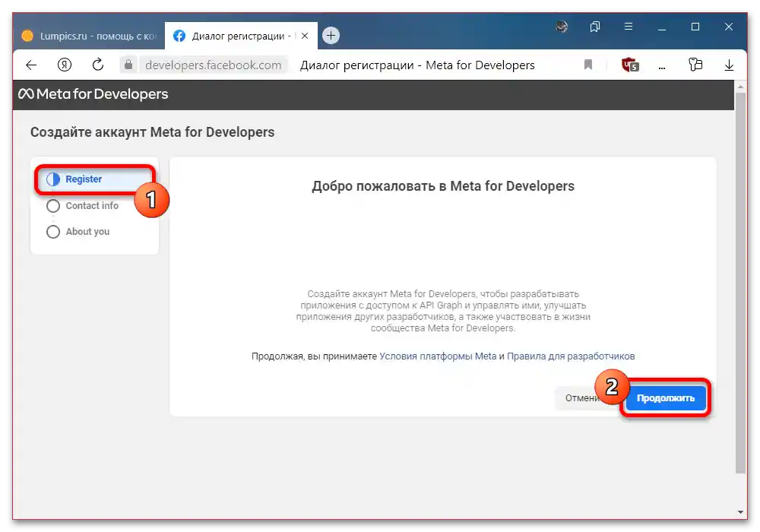Open the tab groups icon in toolbar
Screen dimensions: 760x532
695,65
